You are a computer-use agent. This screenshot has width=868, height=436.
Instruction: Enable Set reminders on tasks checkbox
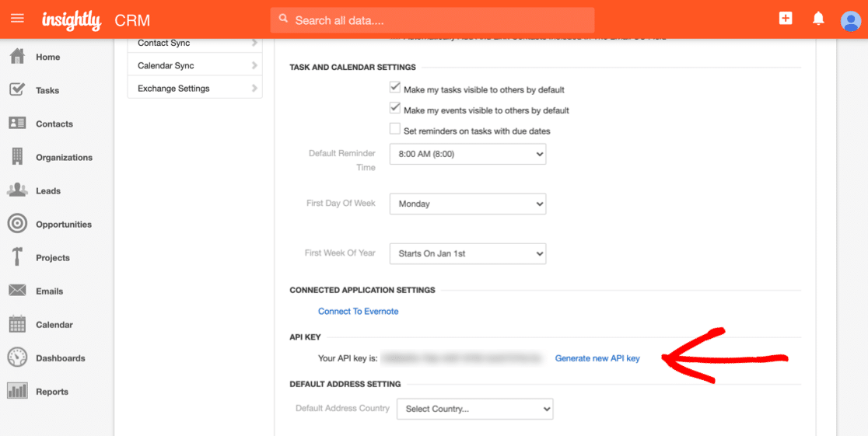tap(394, 129)
